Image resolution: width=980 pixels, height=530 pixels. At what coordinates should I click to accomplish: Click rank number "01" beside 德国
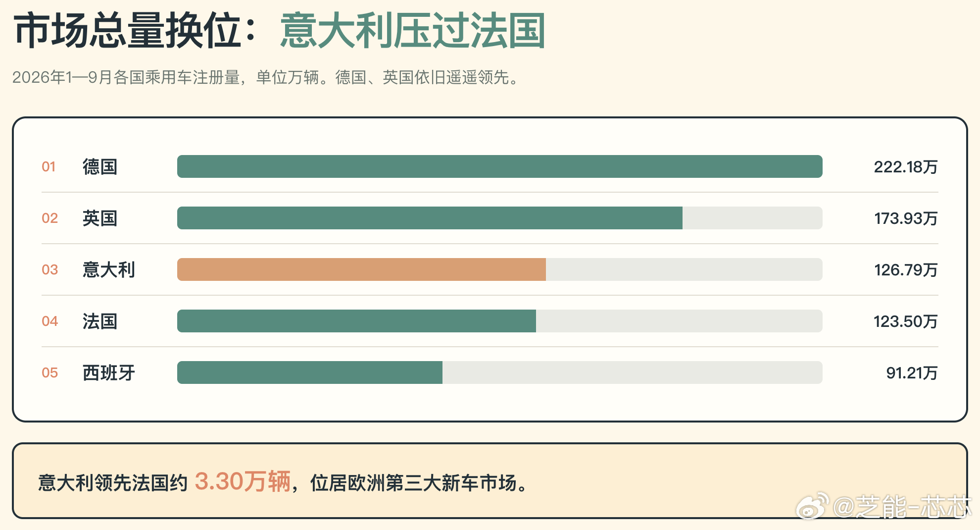click(x=49, y=166)
